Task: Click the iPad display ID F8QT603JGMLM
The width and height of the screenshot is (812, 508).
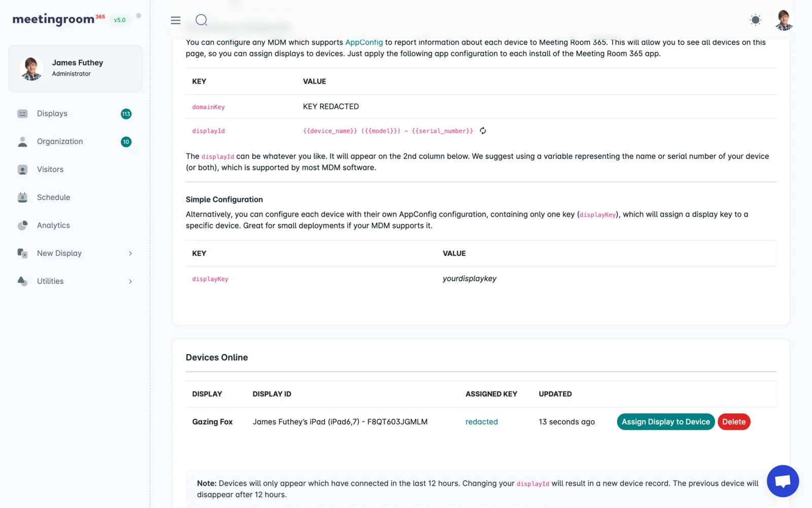Action: (340, 422)
